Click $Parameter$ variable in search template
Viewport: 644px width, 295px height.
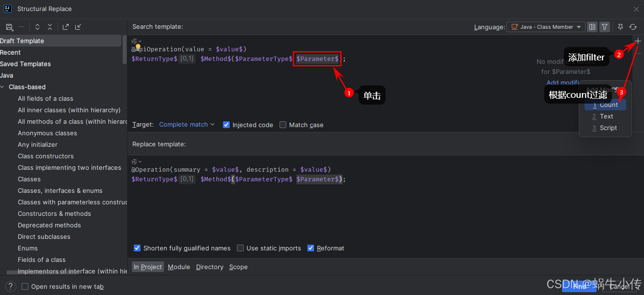pos(317,59)
